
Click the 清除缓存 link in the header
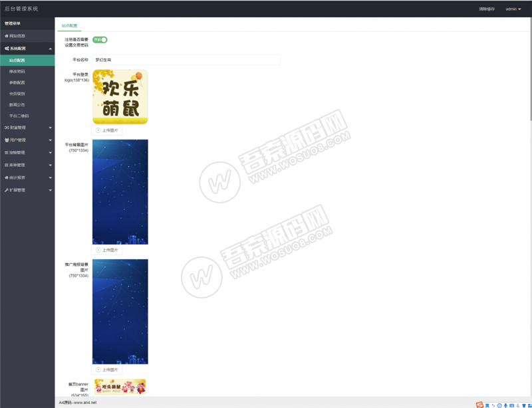pyautogui.click(x=487, y=9)
